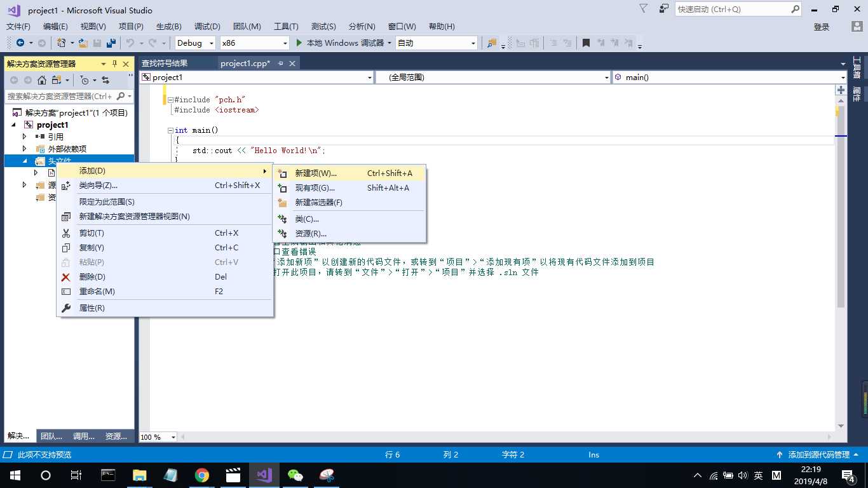Choose 资源(R)... in the Add submenu

point(349,234)
